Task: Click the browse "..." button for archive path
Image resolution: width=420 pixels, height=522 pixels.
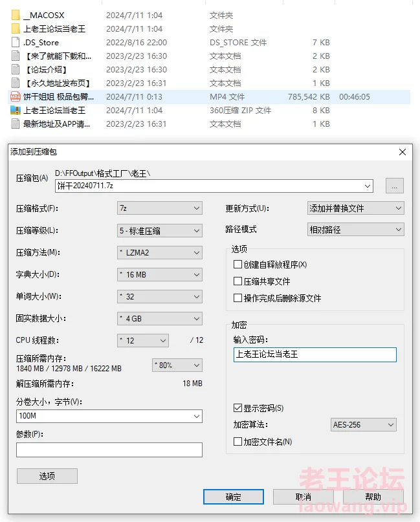Action: 395,186
